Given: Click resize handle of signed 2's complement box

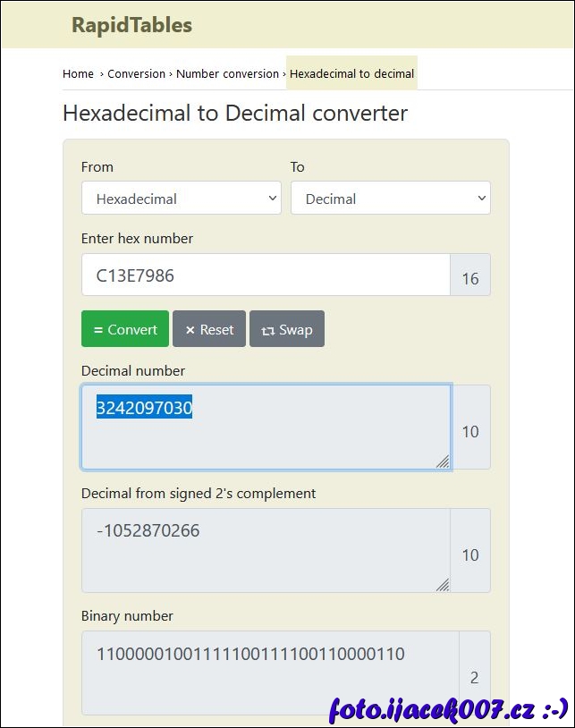Looking at the screenshot, I should click(443, 584).
